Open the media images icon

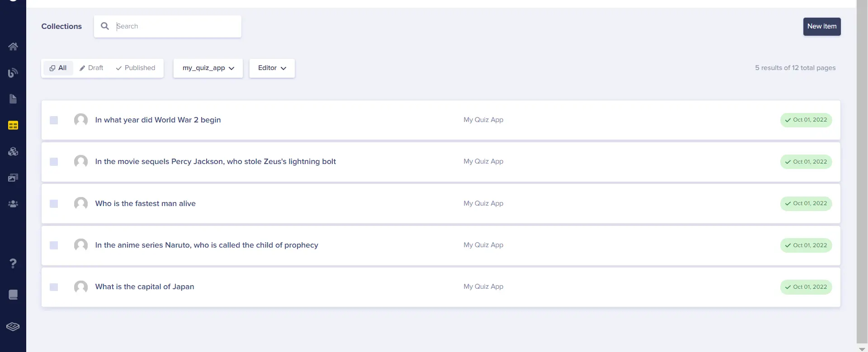point(13,178)
